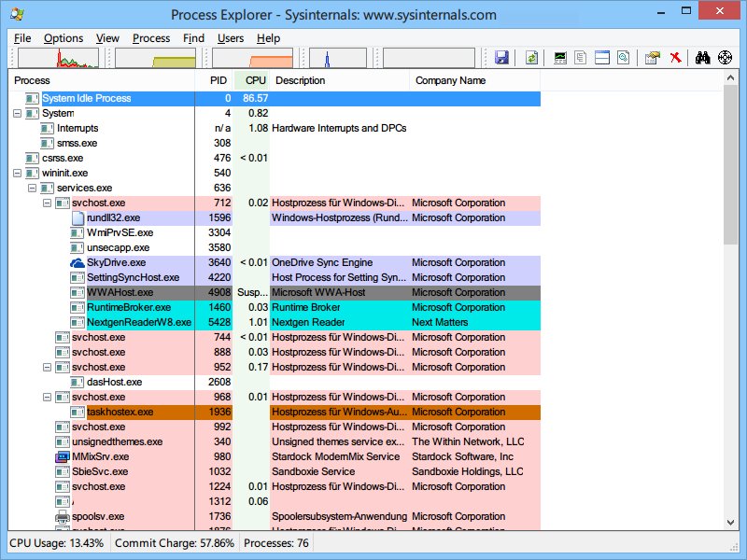Click the Save floppy disk toolbar icon
The image size is (747, 560).
pos(501,58)
